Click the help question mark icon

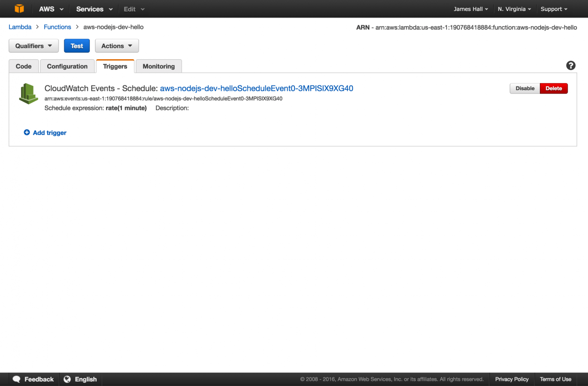[570, 66]
